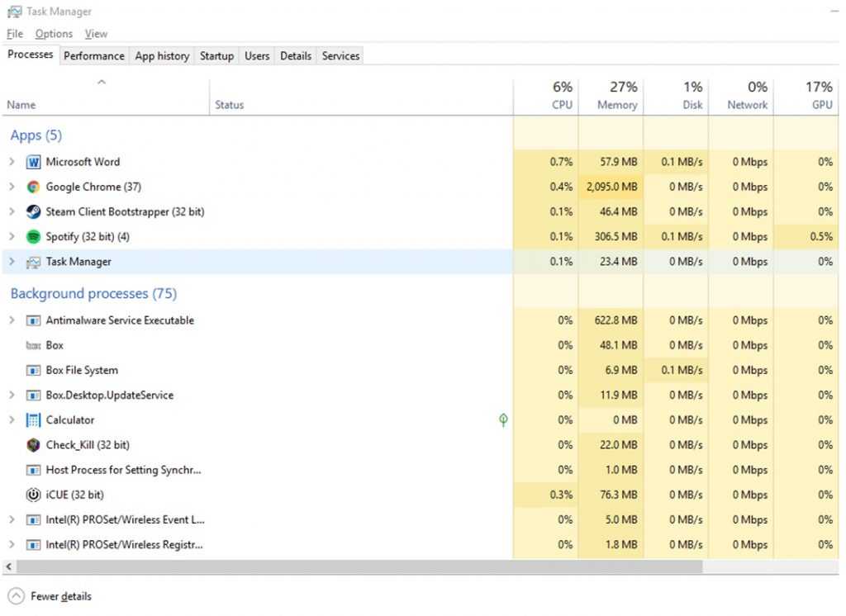Expand the Intel PROSet/Wireless Event L row
The height and width of the screenshot is (616, 846).
pyautogui.click(x=12, y=519)
